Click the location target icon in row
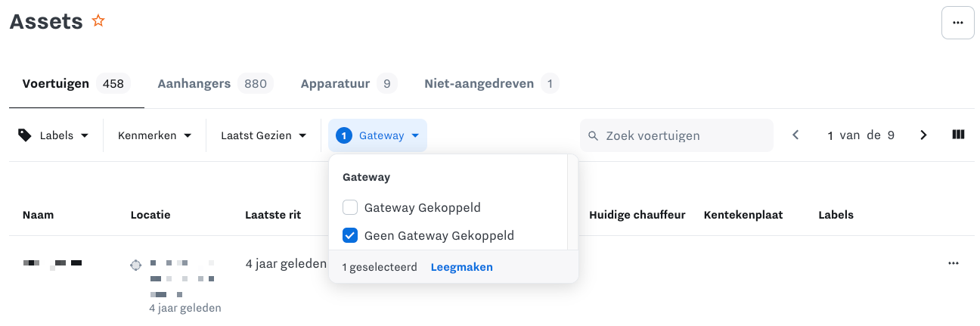This screenshot has height=326, width=980. click(136, 265)
